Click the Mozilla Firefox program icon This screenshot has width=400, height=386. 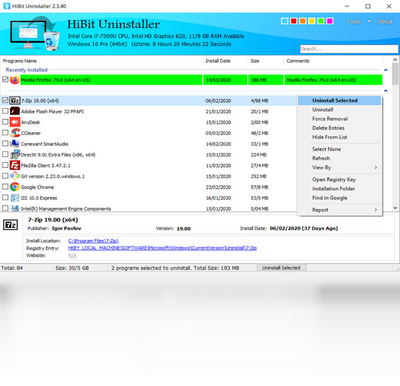click(x=15, y=80)
